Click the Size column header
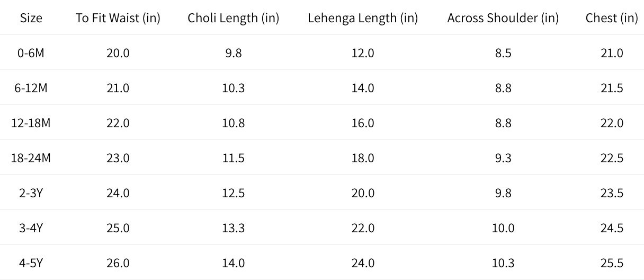 31,18
